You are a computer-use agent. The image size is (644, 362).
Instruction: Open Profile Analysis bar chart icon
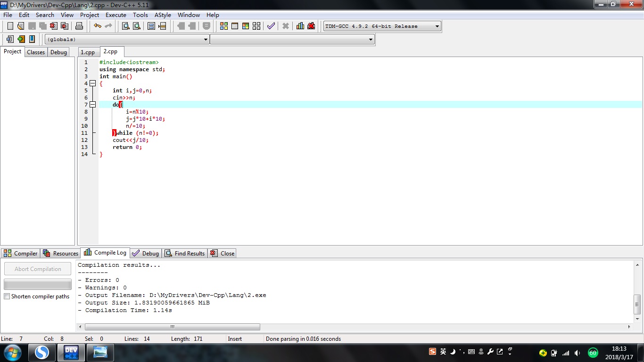point(300,26)
